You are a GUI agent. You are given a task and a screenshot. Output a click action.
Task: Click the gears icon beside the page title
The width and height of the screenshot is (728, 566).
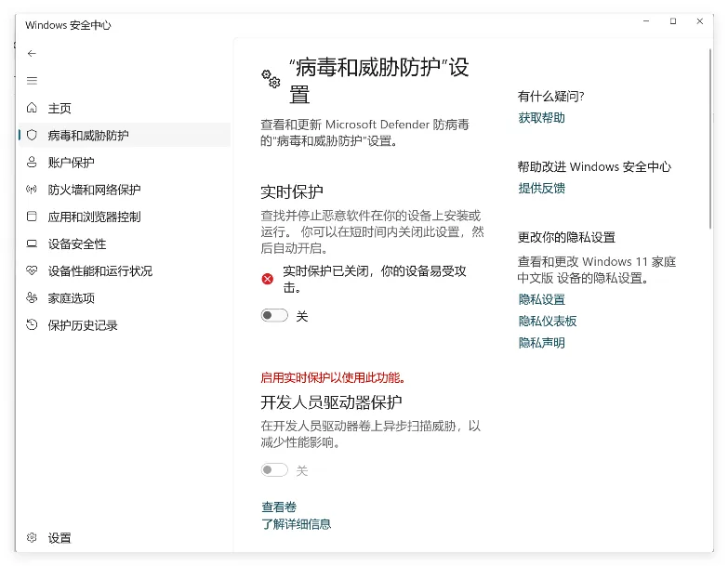click(271, 79)
